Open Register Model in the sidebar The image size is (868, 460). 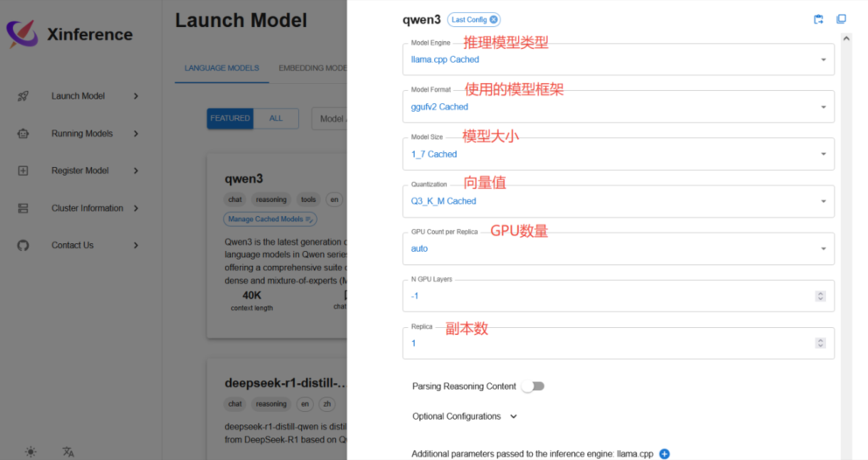80,171
